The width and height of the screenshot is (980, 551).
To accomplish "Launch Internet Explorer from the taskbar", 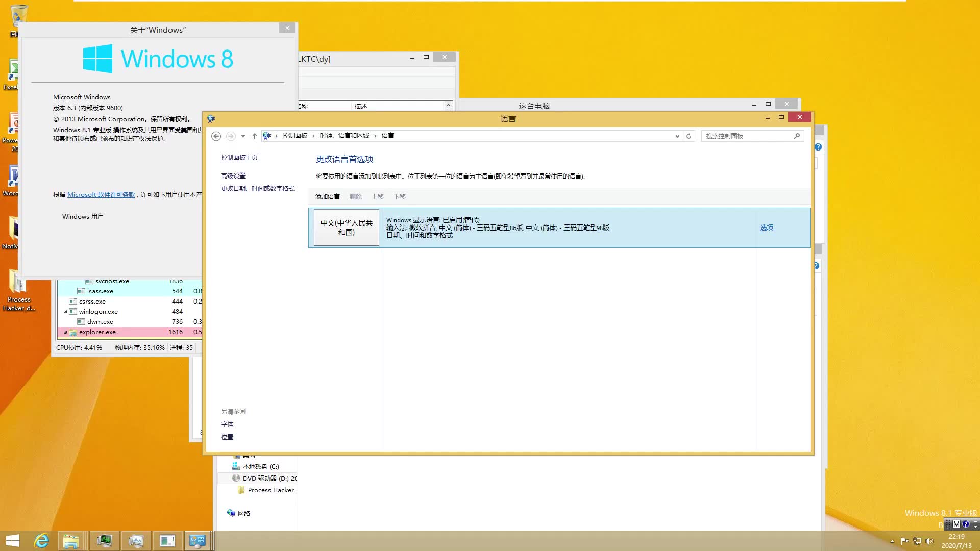I will coord(41,541).
